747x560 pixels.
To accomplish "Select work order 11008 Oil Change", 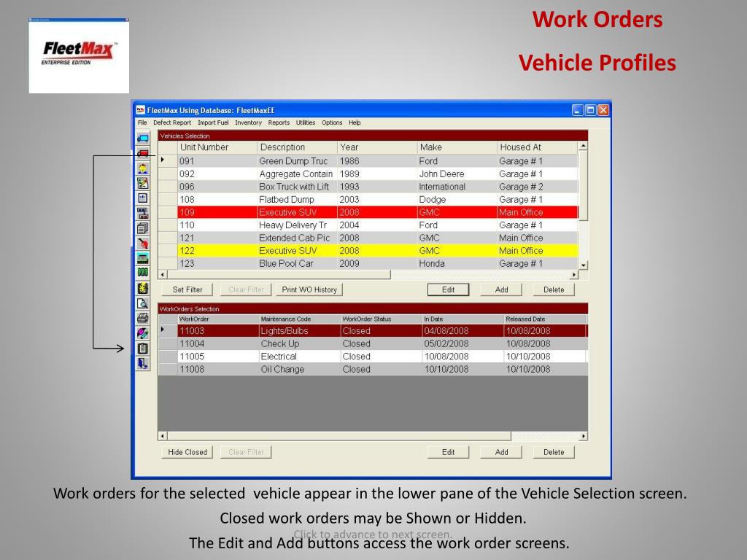I will (373, 369).
